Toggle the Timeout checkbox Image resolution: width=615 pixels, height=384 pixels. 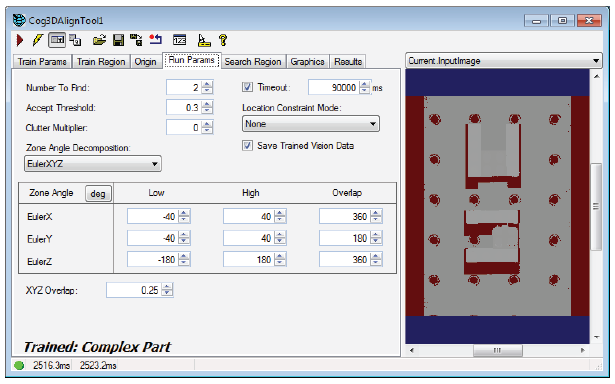point(247,87)
